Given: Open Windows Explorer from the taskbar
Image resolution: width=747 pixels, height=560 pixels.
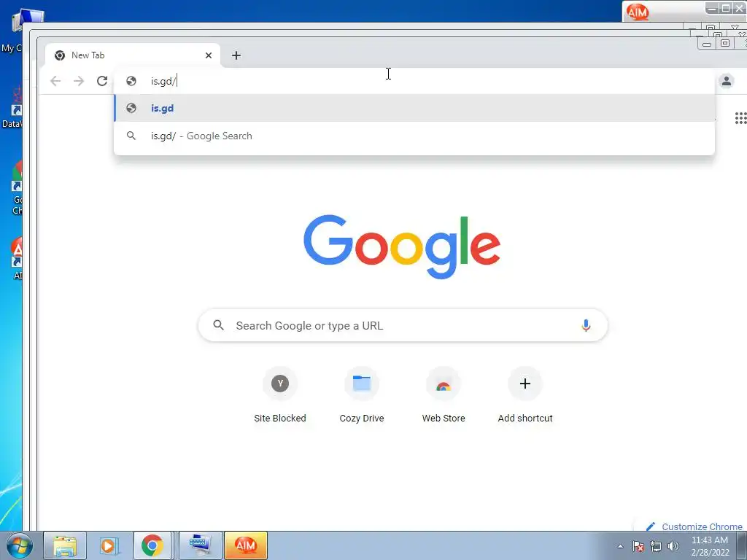Looking at the screenshot, I should coord(65,545).
